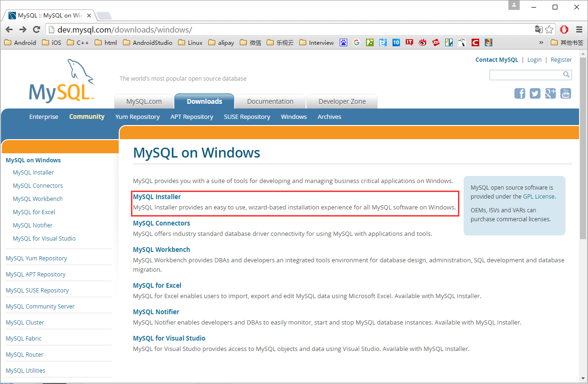Bookmark this page with the star icon
Viewport: 588px width, 384px height.
[x=549, y=30]
